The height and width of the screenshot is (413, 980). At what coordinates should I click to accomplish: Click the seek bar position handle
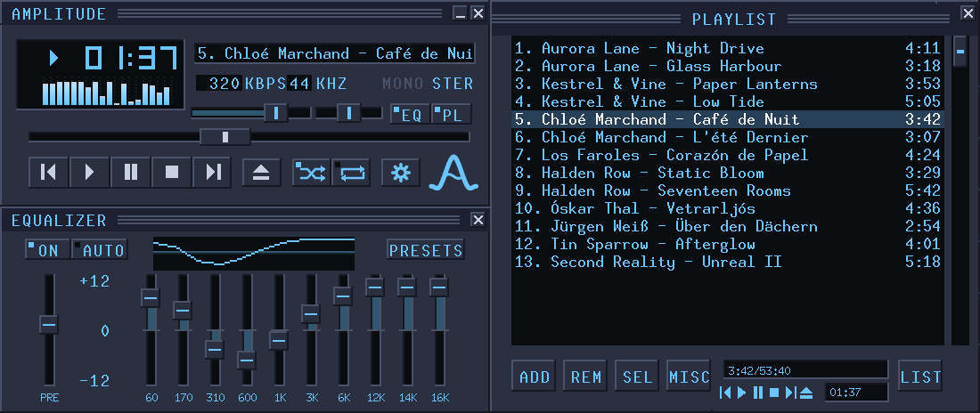(225, 137)
